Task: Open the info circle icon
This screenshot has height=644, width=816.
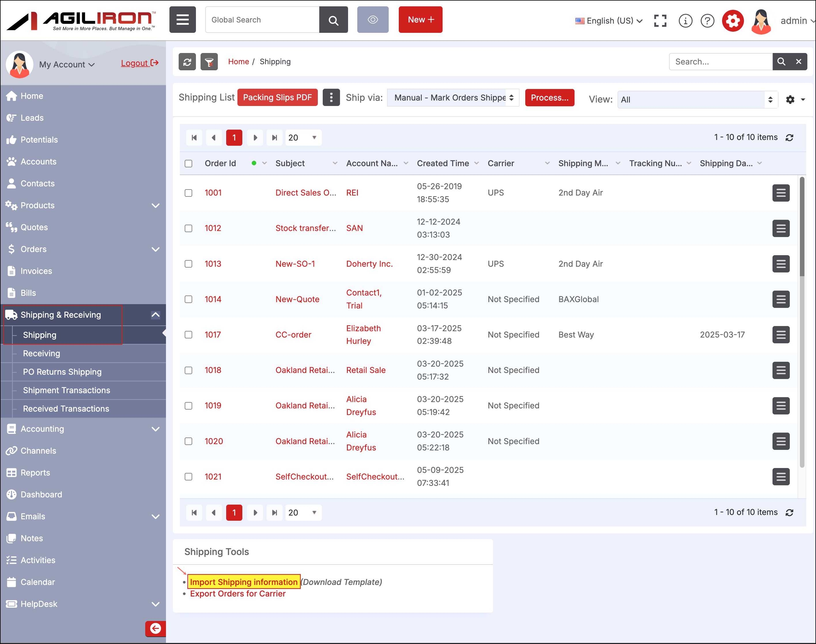Action: point(685,21)
